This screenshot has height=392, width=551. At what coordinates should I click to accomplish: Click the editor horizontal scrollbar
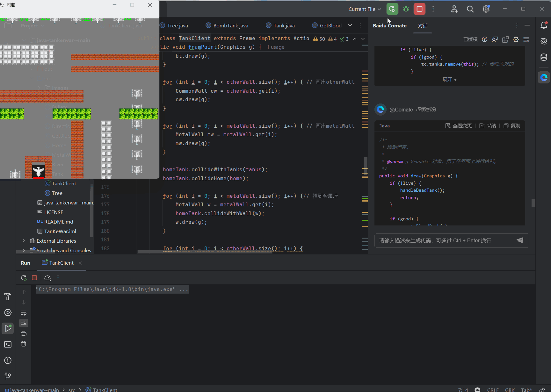pos(205,252)
